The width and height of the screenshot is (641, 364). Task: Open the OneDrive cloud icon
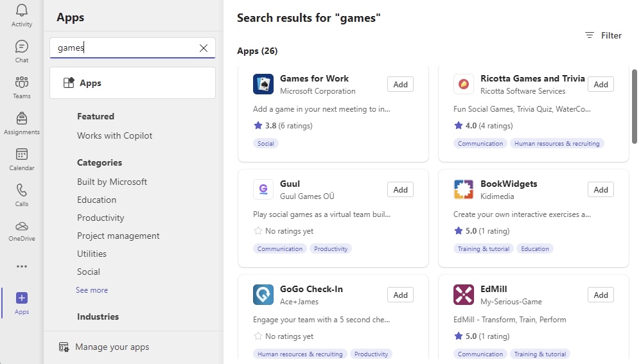(x=22, y=227)
